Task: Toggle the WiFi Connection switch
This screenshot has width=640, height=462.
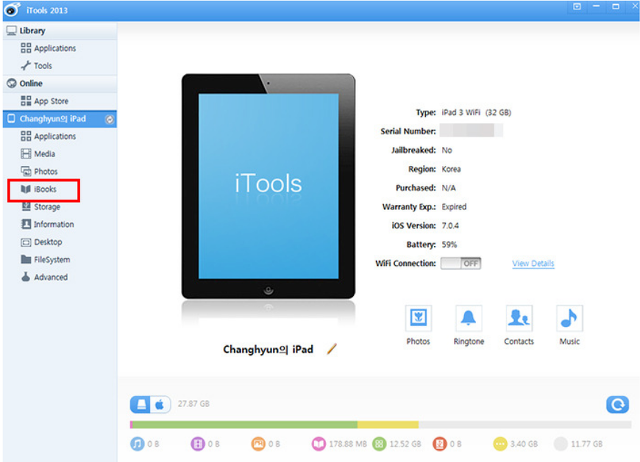Action: click(461, 263)
